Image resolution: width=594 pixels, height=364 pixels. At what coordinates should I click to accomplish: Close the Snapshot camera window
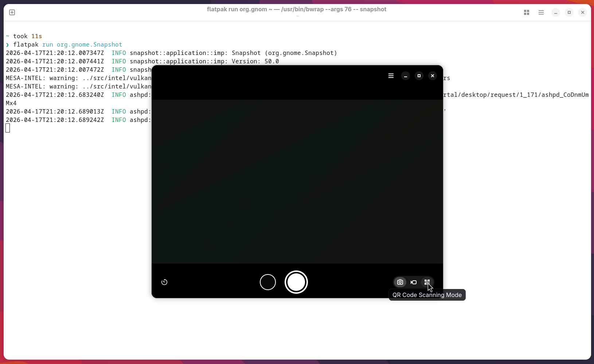coord(433,76)
